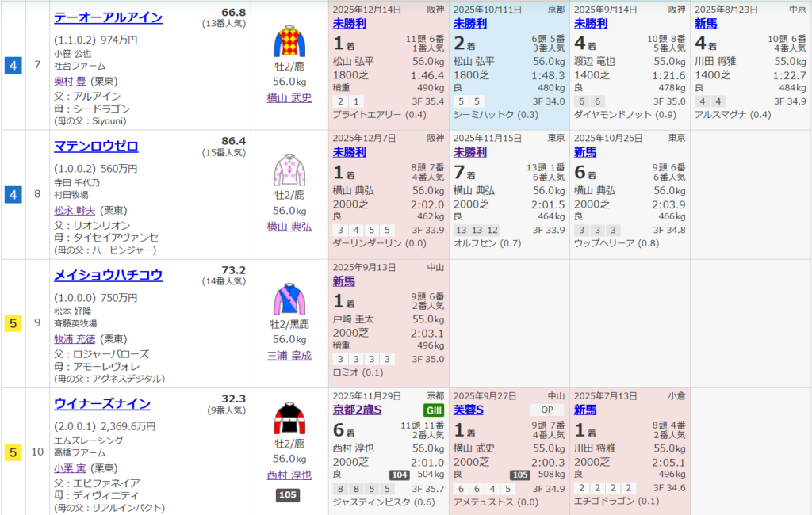This screenshot has height=515, width=812.
Task: Go to メイショウハチコウ horse page
Action: [x=108, y=275]
